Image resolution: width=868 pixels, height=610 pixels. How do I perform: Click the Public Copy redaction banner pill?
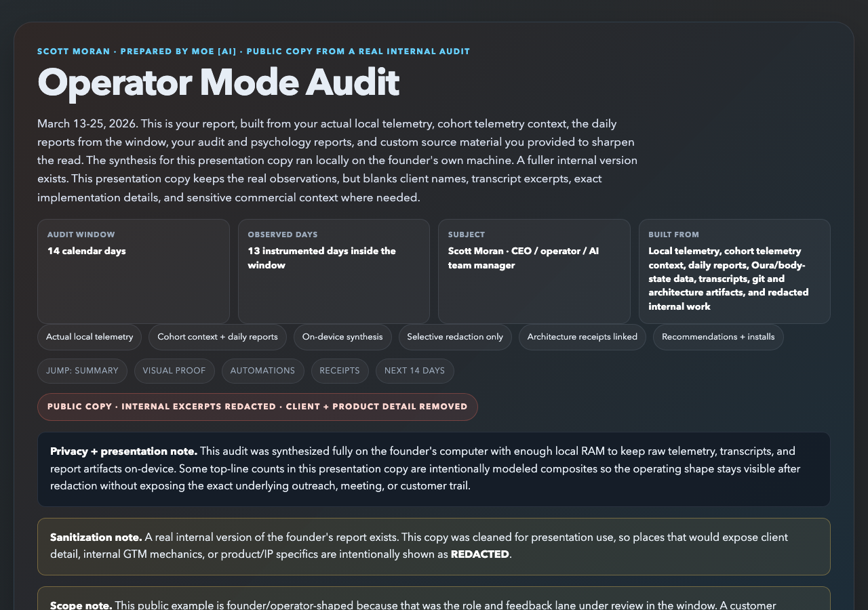[258, 407]
